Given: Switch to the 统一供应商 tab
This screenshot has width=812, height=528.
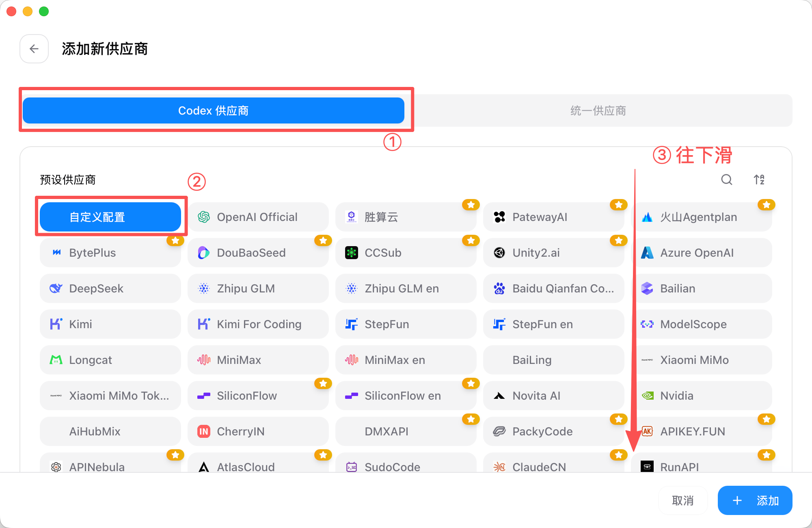Looking at the screenshot, I should (x=598, y=110).
